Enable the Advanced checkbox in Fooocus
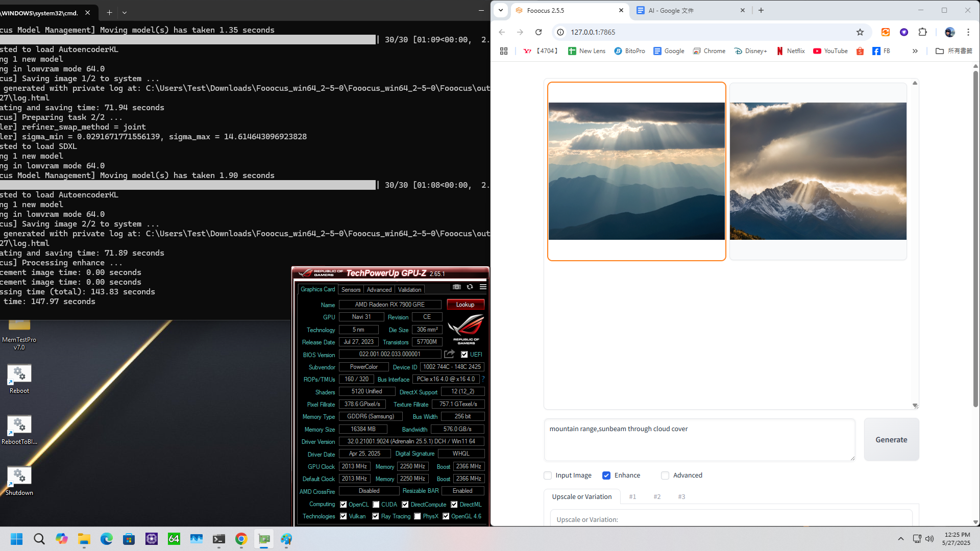 [665, 475]
